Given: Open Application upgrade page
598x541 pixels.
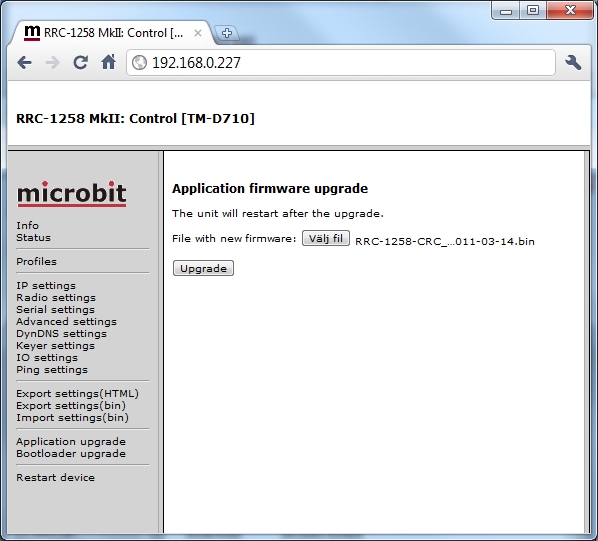Looking at the screenshot, I should click(71, 441).
